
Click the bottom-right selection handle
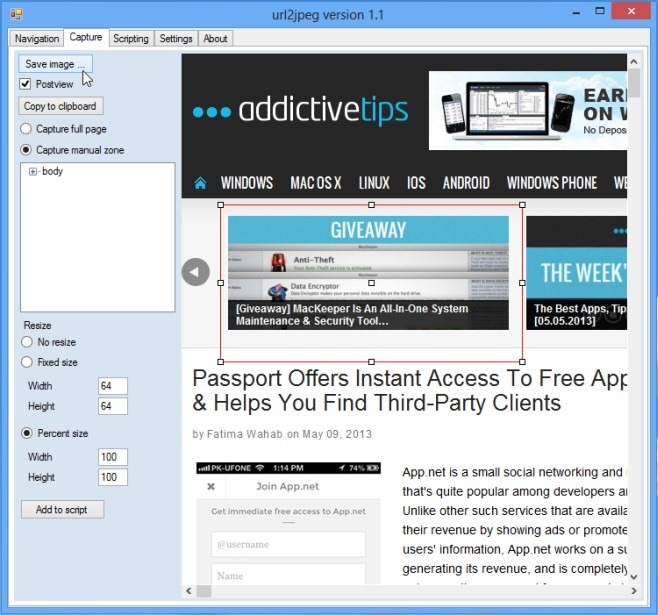tap(522, 362)
